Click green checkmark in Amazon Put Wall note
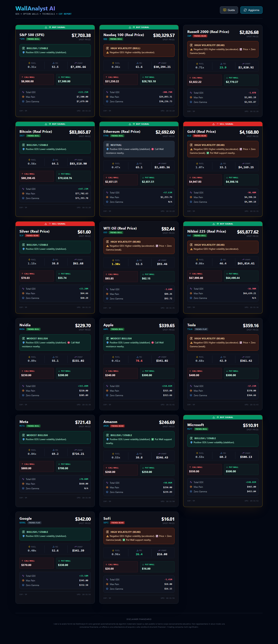The image size is (278, 644). [x=153, y=439]
